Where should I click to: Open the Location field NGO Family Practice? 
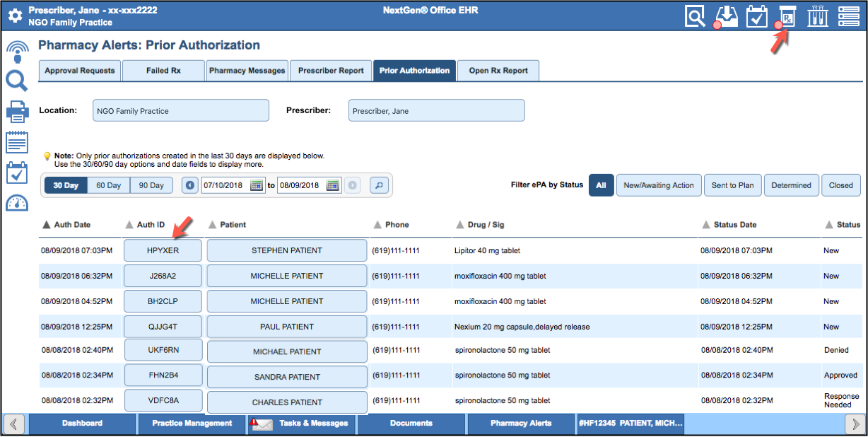(x=181, y=110)
